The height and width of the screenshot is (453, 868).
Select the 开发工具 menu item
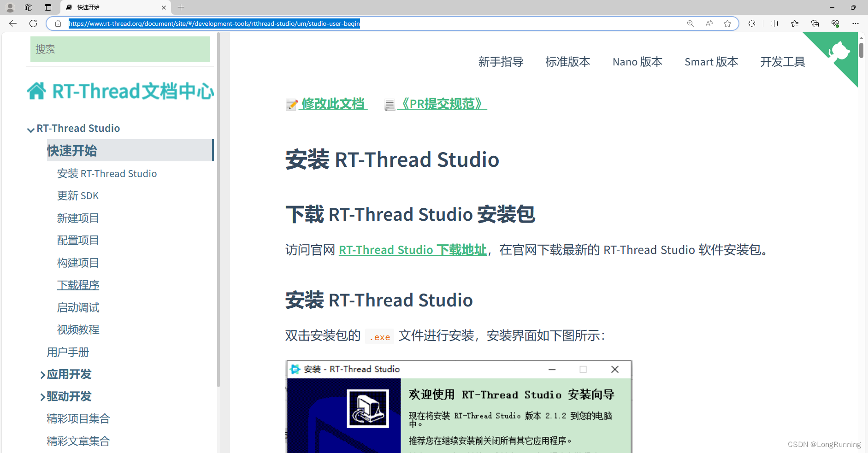pos(782,62)
